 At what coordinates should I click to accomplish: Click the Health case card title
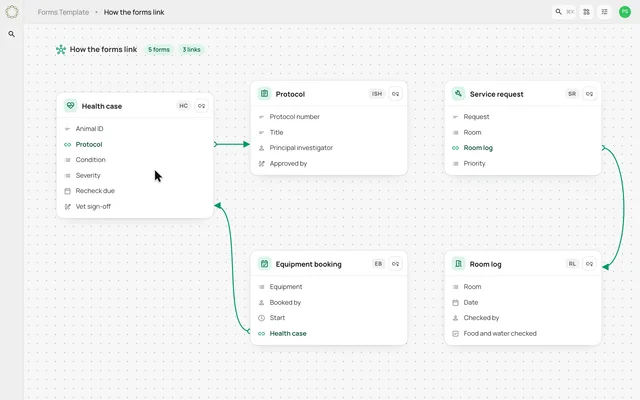tap(102, 106)
